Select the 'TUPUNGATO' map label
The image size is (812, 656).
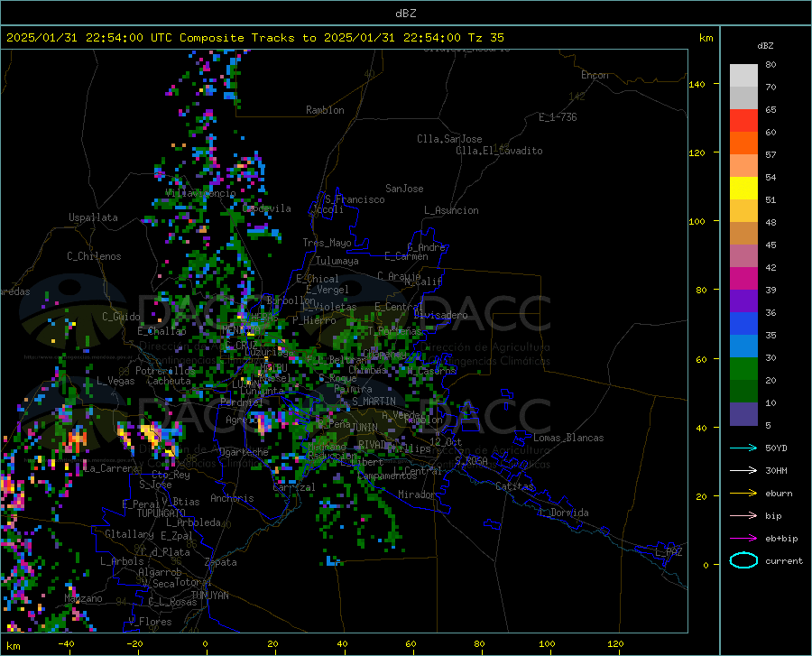pyautogui.click(x=161, y=513)
